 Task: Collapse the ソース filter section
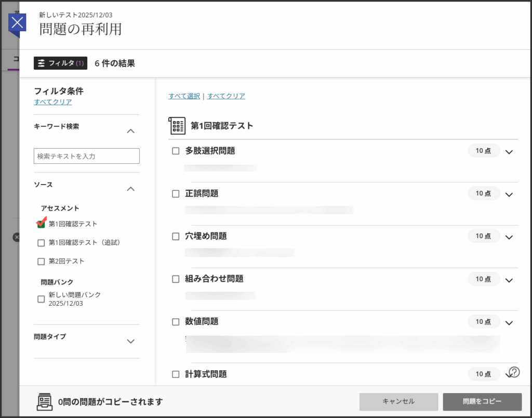131,189
